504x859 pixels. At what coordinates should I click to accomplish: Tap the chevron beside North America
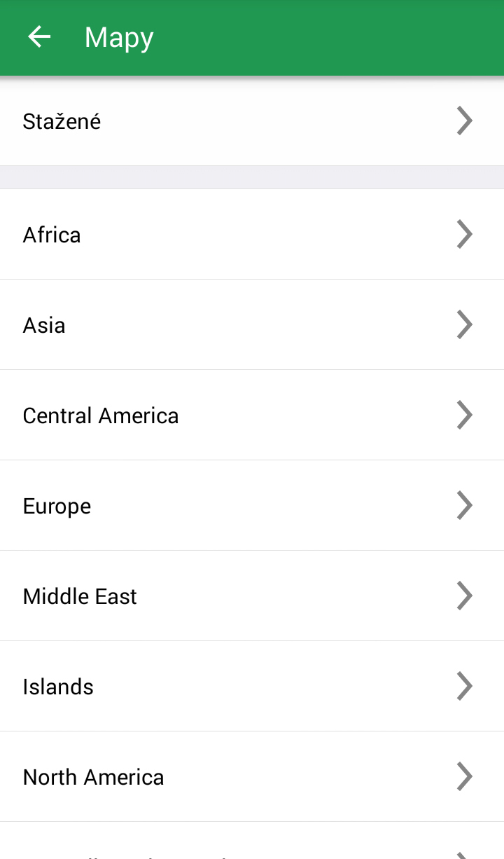(x=464, y=776)
